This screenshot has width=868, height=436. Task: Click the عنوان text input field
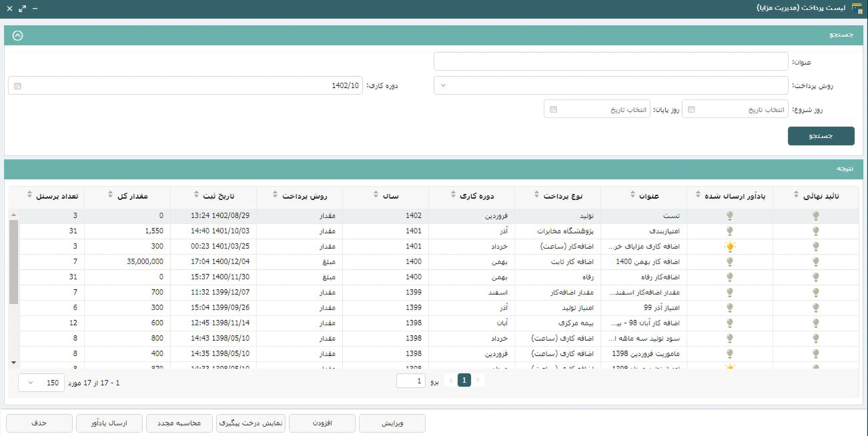coord(610,62)
